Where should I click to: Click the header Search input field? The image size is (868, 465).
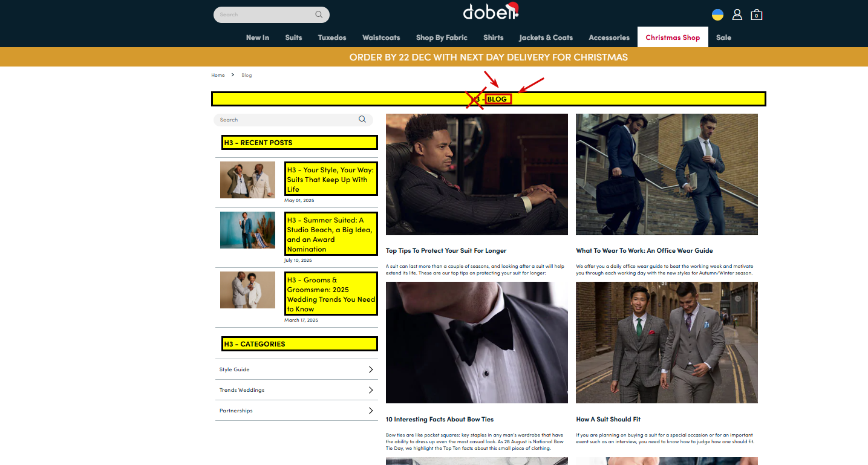coord(272,15)
